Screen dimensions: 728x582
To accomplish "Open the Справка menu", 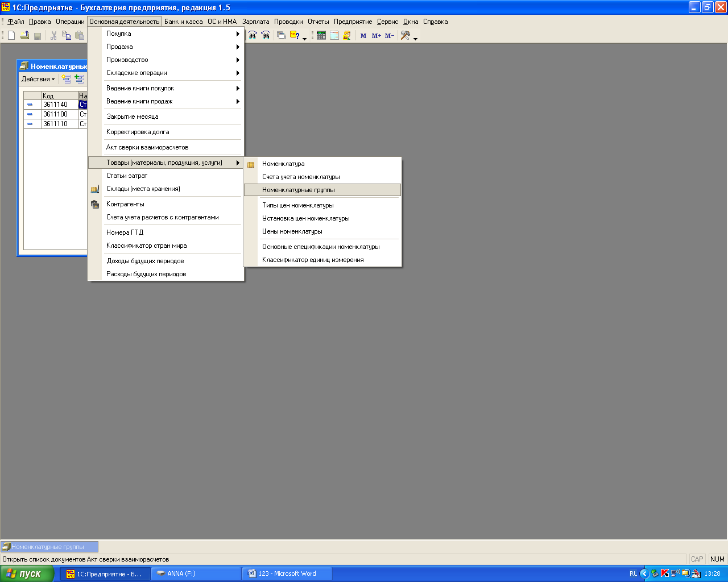I will tap(436, 22).
